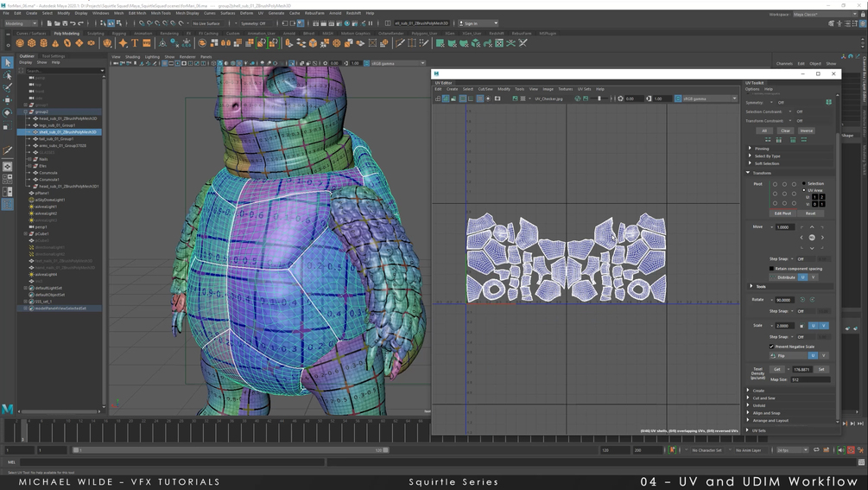Click the redo arrow icon

(81, 23)
